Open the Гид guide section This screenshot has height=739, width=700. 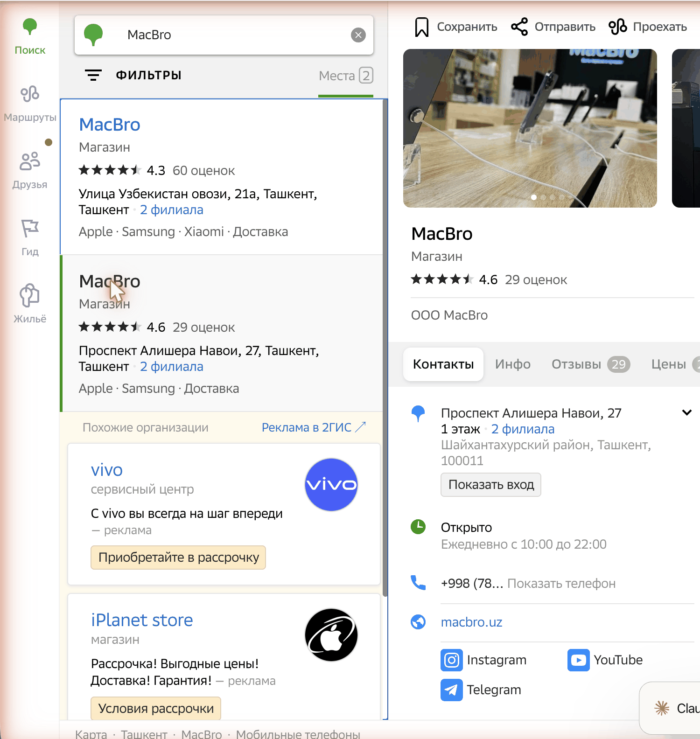click(30, 238)
